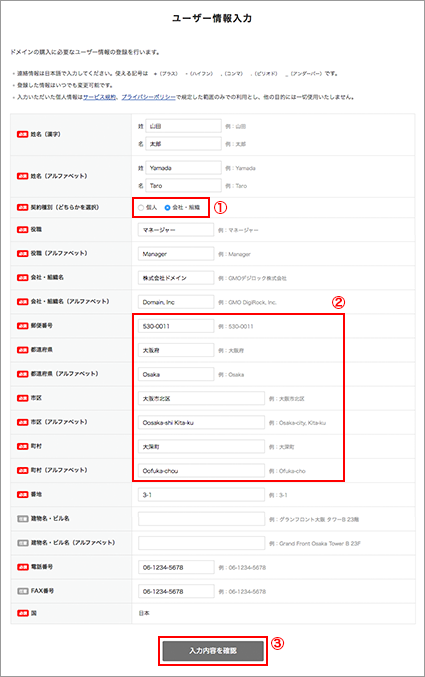Click the 役職 field containing マネージャー
Image resolution: width=425 pixels, height=677 pixels.
(176, 230)
